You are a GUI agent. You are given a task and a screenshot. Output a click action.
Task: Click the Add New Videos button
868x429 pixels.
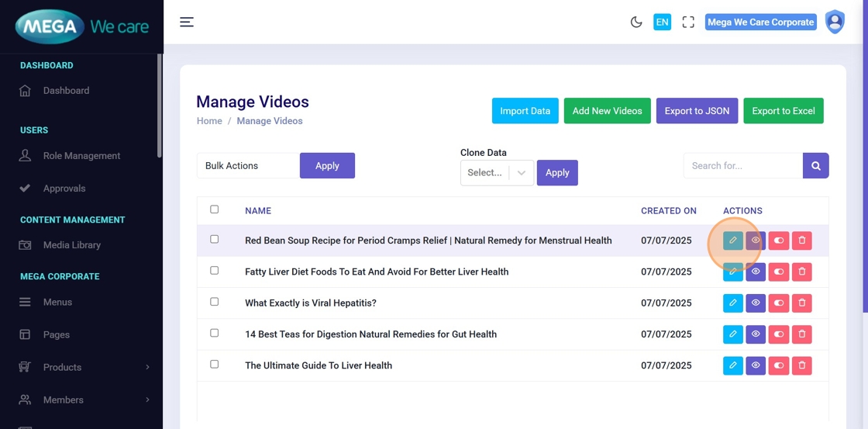pos(607,111)
